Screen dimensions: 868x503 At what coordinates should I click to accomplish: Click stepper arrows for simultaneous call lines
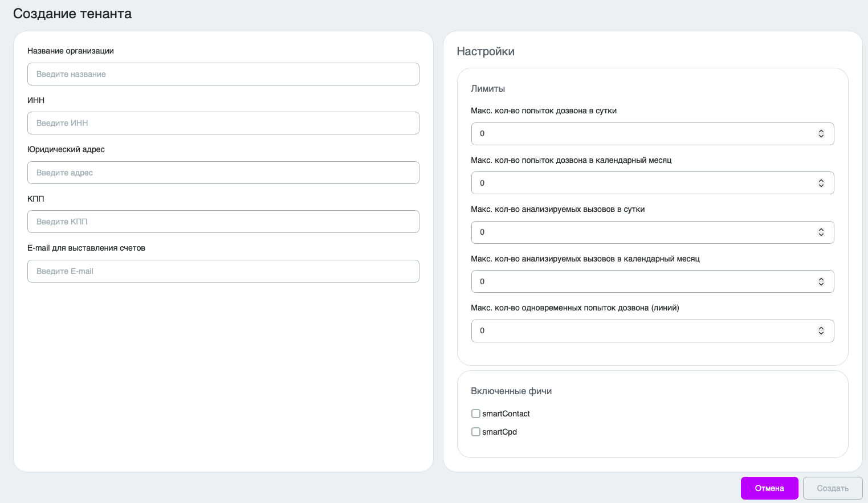(821, 331)
